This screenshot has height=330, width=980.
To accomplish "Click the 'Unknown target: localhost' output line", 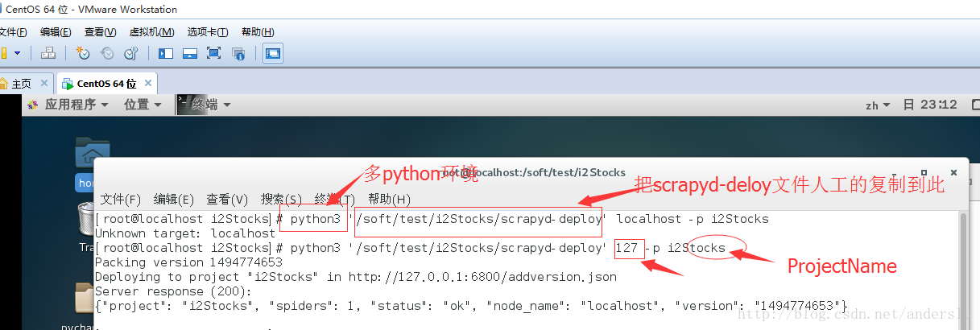I will (x=185, y=233).
